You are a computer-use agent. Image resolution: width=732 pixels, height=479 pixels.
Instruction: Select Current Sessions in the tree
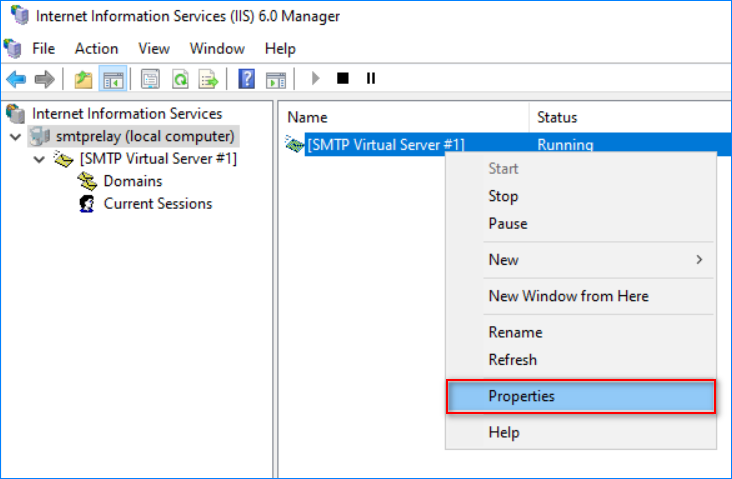click(x=158, y=204)
